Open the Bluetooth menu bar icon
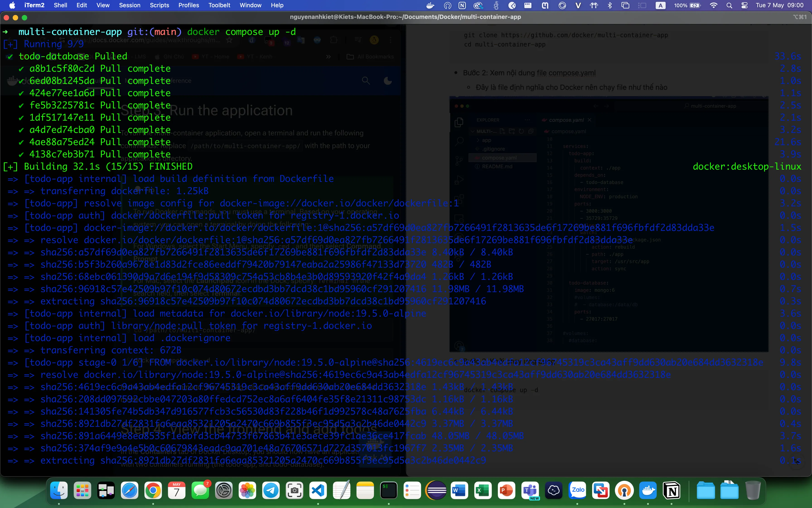Screen dimensions: 812x508 coord(610,5)
